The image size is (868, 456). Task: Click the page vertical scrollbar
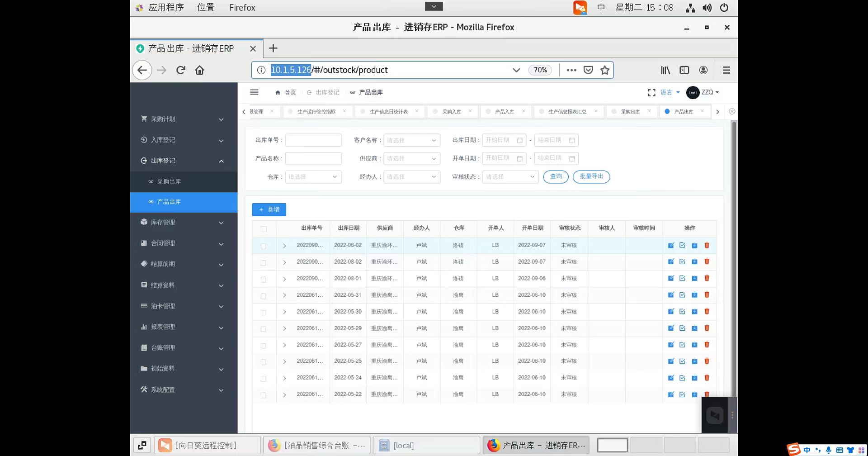pos(734,258)
